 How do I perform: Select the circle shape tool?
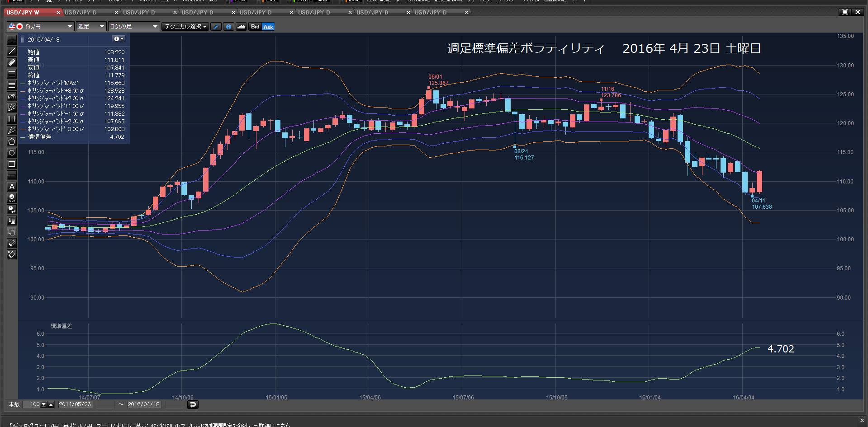click(x=12, y=153)
